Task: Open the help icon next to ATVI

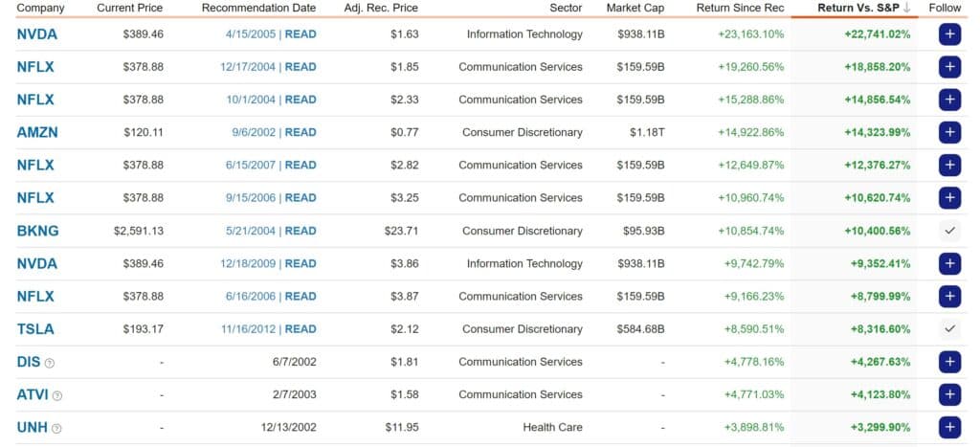Action: (x=57, y=395)
